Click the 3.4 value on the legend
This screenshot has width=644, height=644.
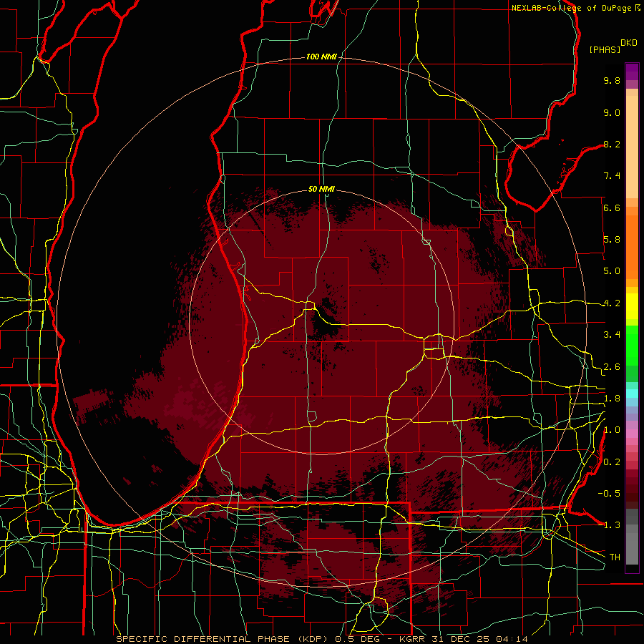coord(612,335)
